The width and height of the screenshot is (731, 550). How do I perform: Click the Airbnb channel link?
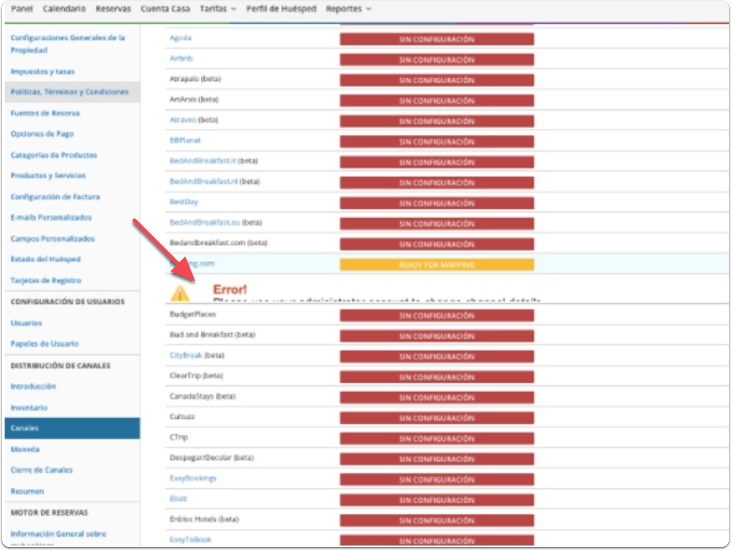click(181, 58)
